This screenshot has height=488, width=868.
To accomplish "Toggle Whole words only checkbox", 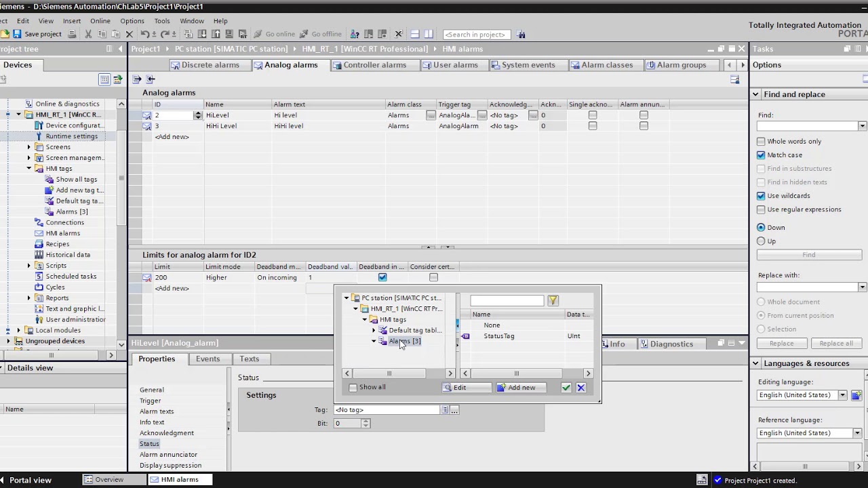I will pos(761,142).
